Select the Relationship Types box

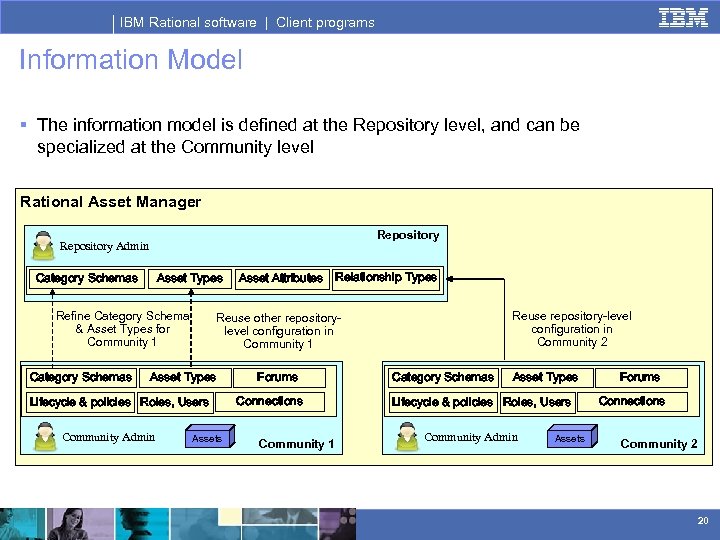(x=386, y=279)
